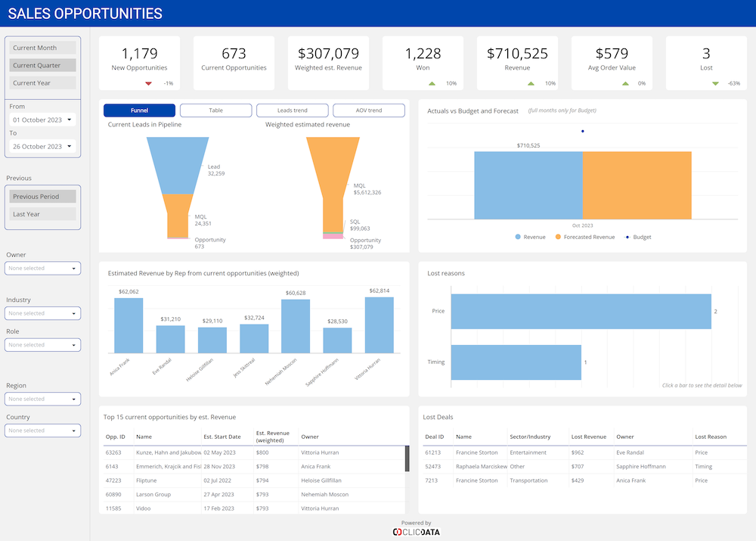Click the orange Forecasted Revenue legend marker

[x=558, y=237]
